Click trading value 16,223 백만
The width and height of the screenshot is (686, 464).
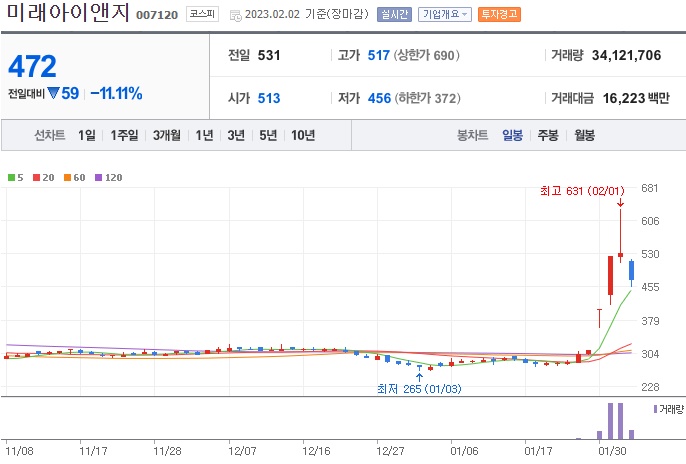[x=636, y=98]
